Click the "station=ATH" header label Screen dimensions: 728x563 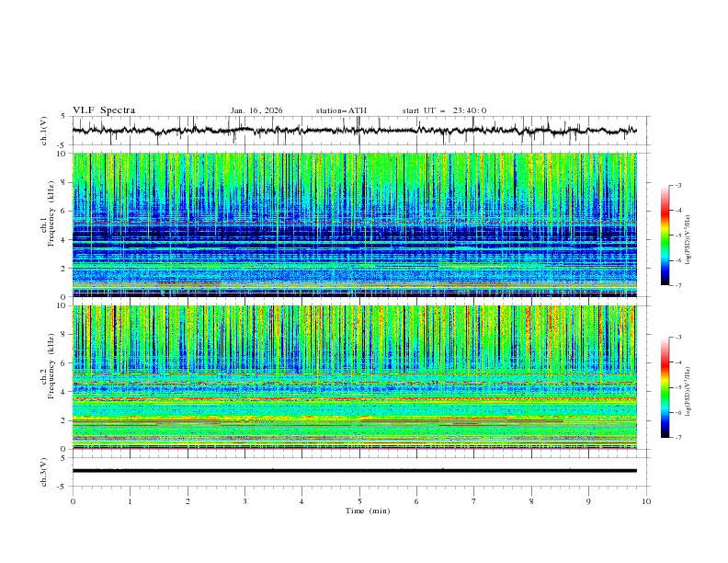tap(341, 110)
